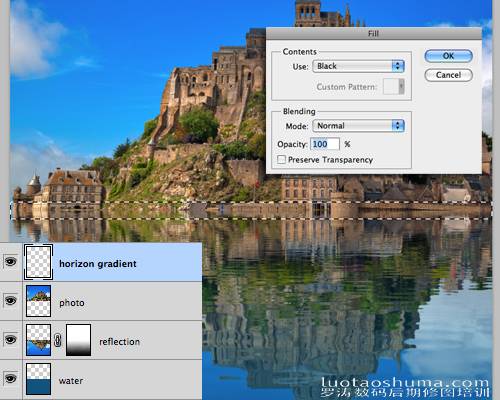The image size is (500, 400).
Task: Click the Fill dialog title bar
Action: [x=374, y=33]
